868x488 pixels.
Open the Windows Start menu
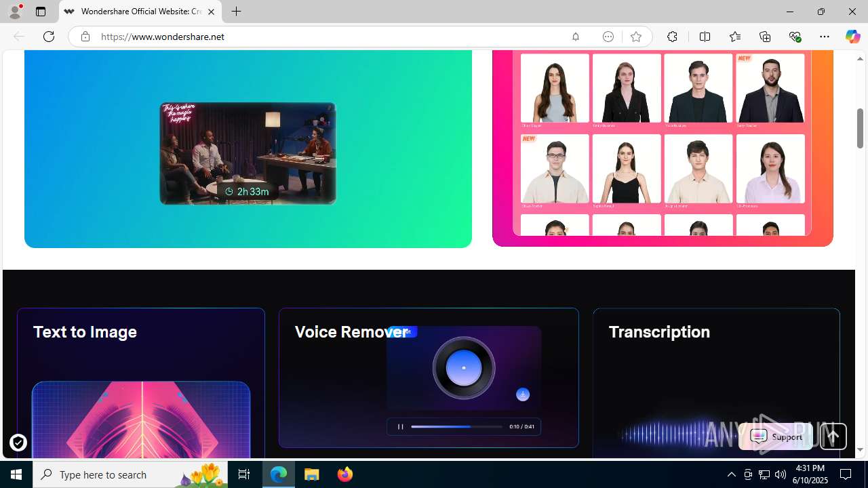[16, 474]
